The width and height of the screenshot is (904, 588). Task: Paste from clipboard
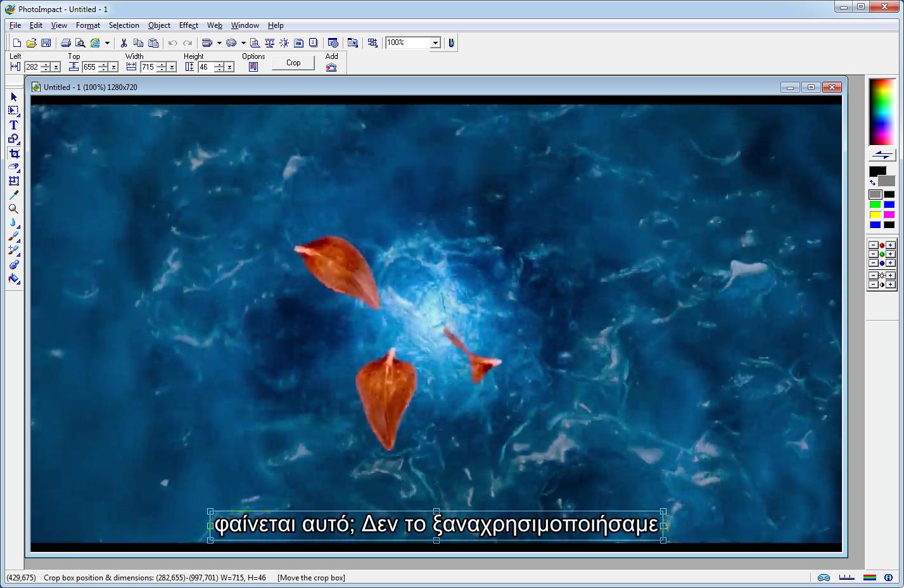(x=153, y=42)
